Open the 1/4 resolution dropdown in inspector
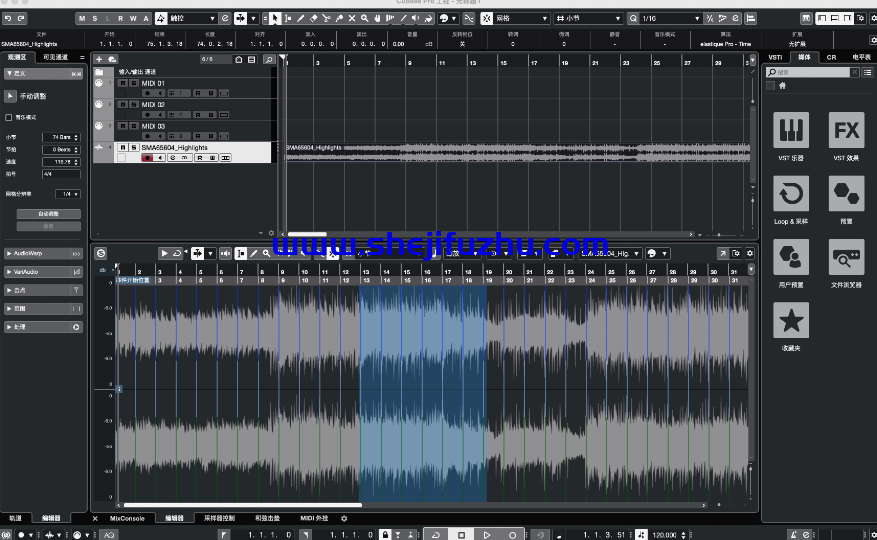 coord(68,194)
